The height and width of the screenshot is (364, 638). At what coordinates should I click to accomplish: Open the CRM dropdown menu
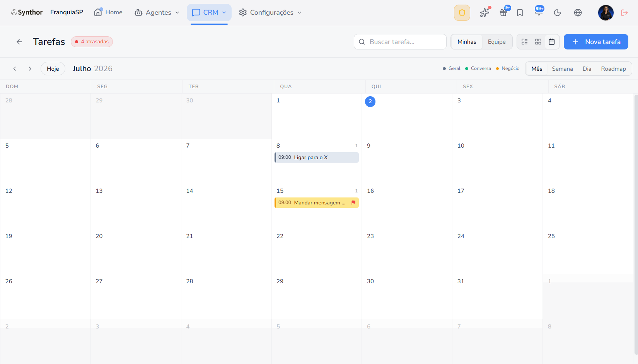click(209, 12)
